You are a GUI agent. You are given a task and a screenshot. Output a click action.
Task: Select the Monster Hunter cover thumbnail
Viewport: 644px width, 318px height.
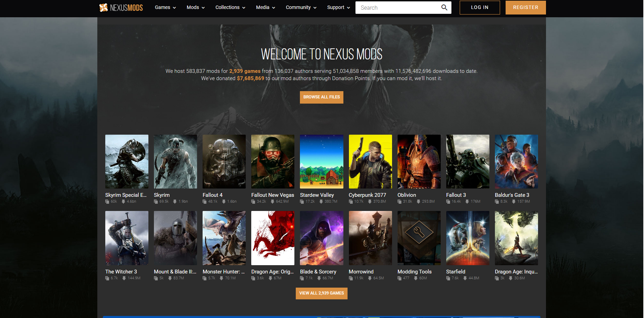tap(224, 238)
